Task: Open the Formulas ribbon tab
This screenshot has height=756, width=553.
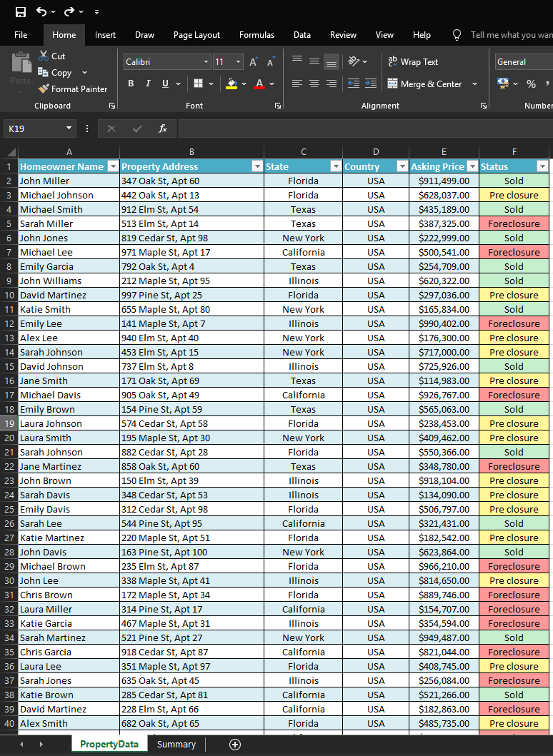Action: pos(256,35)
